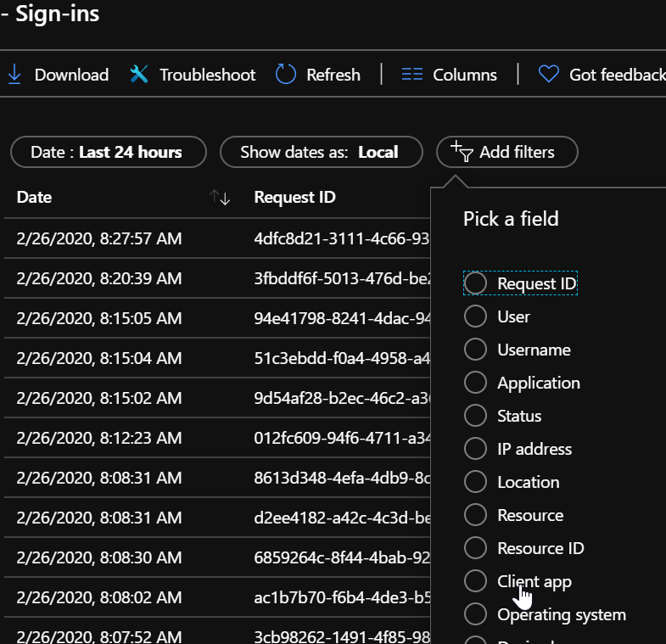Image resolution: width=666 pixels, height=644 pixels.
Task: Select Operating system filter option
Action: pos(475,614)
